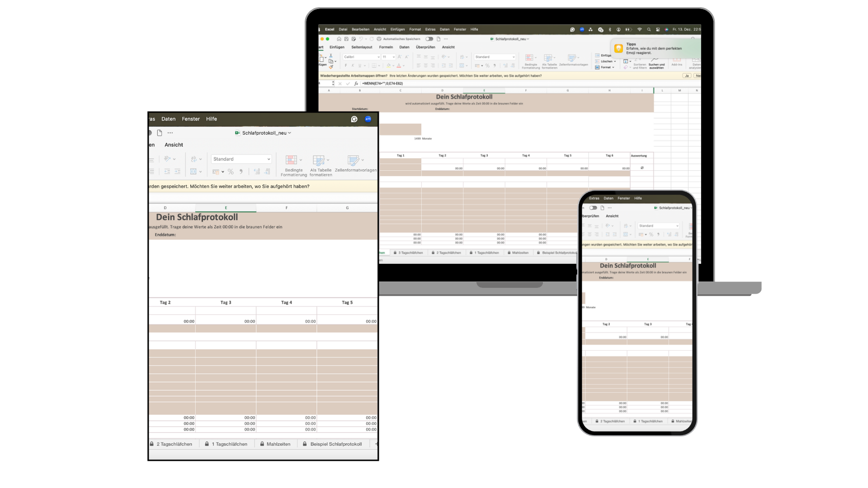Viewport: 868px width, 488px height.
Task: Open the Datei menu on laptop menu bar
Action: [x=343, y=29]
